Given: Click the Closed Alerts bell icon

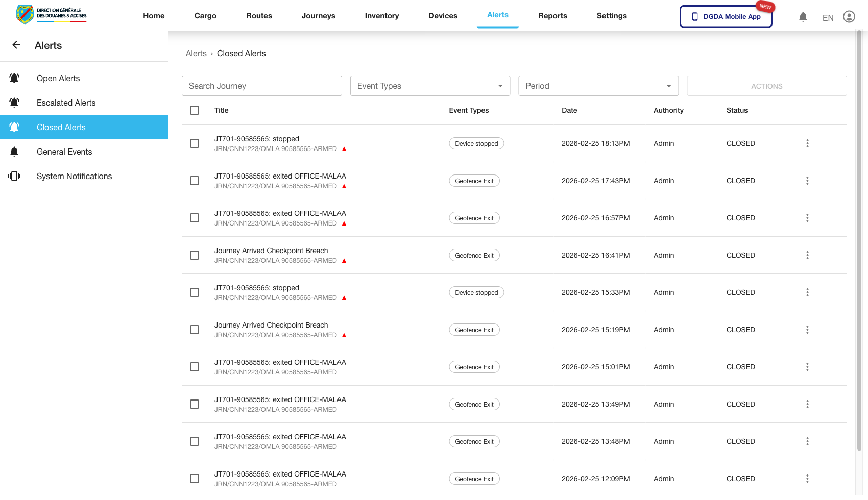Looking at the screenshot, I should (14, 127).
